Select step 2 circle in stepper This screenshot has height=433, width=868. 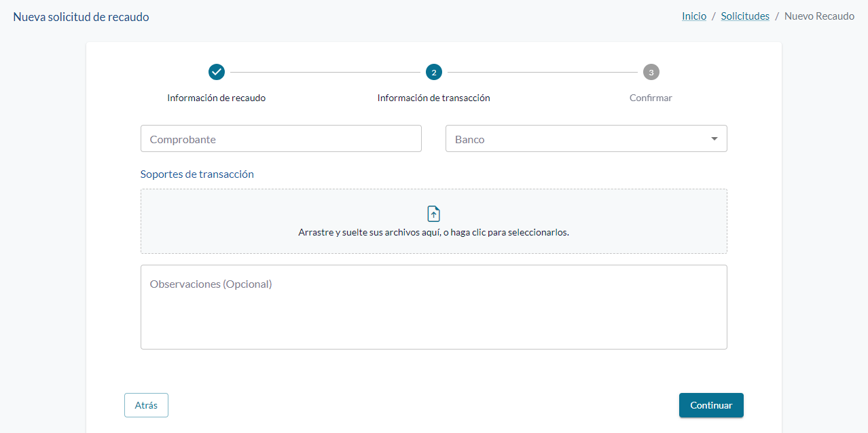[434, 72]
